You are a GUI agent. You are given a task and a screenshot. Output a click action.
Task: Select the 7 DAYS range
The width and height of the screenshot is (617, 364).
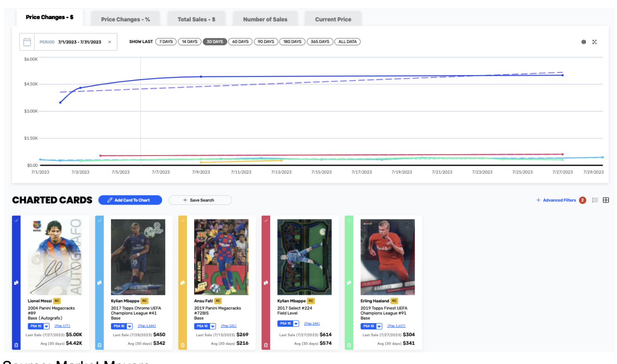(166, 42)
